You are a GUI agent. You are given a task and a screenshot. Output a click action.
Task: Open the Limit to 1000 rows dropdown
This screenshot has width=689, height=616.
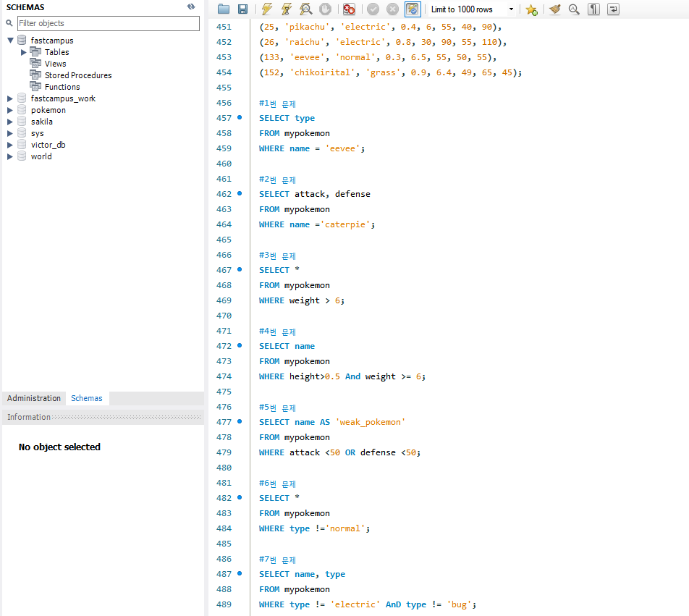click(511, 9)
